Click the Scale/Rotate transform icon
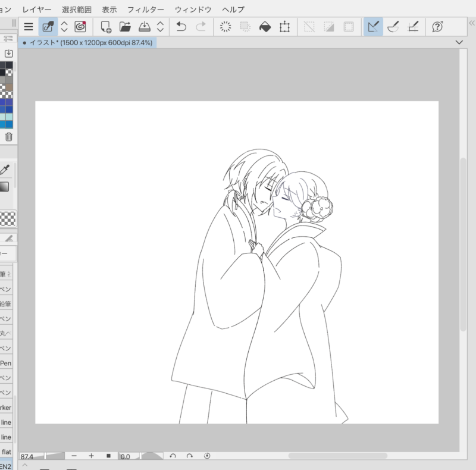 tap(284, 27)
